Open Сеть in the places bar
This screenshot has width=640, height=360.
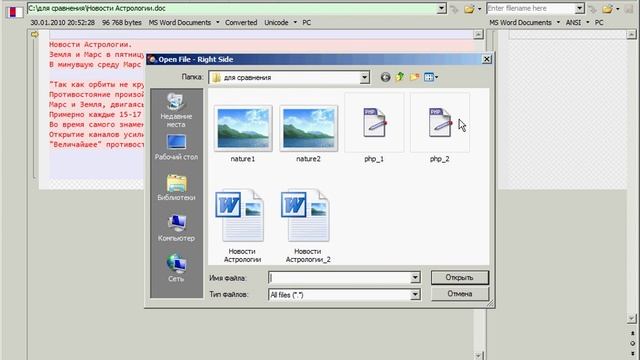point(176,268)
